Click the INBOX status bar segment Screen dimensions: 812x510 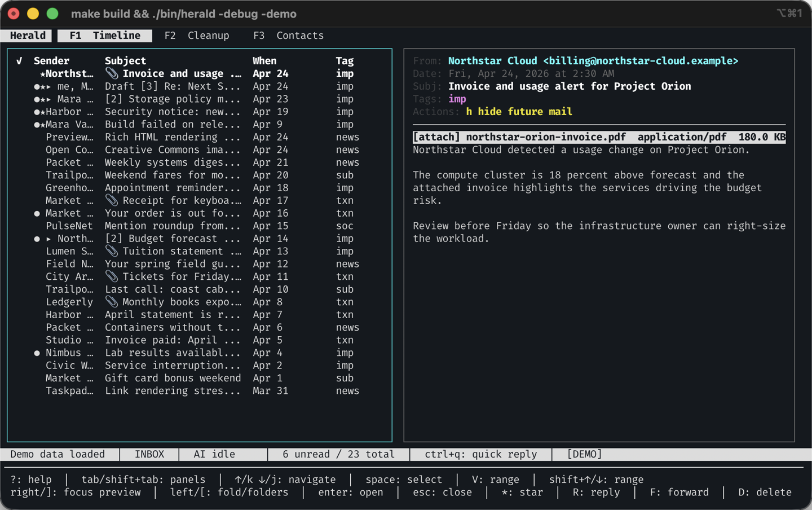[x=149, y=454]
